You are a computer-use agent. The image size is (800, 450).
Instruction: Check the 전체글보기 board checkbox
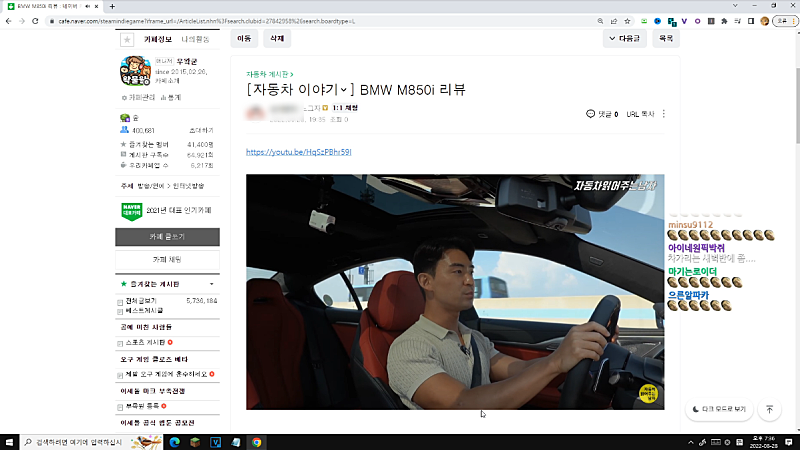coord(121,300)
